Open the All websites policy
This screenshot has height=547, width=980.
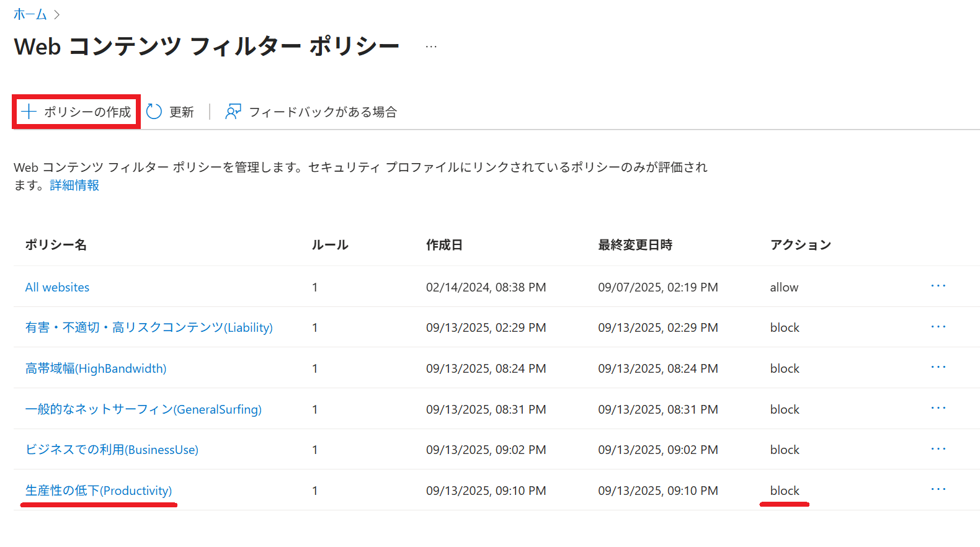(57, 287)
